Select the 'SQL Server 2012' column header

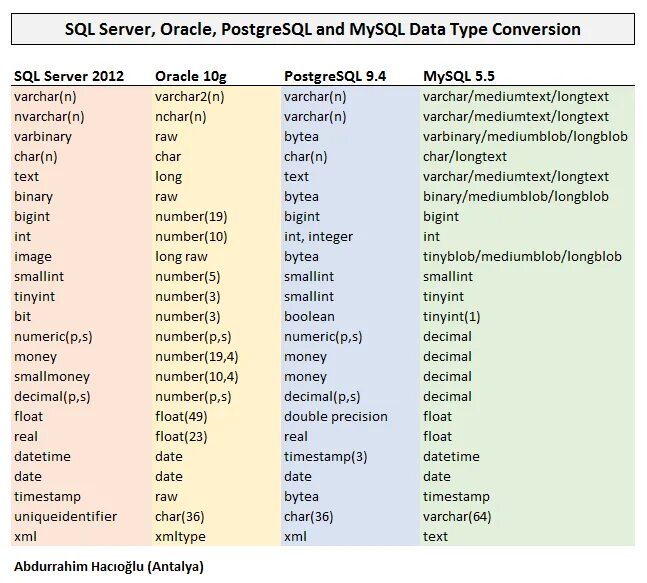click(69, 76)
